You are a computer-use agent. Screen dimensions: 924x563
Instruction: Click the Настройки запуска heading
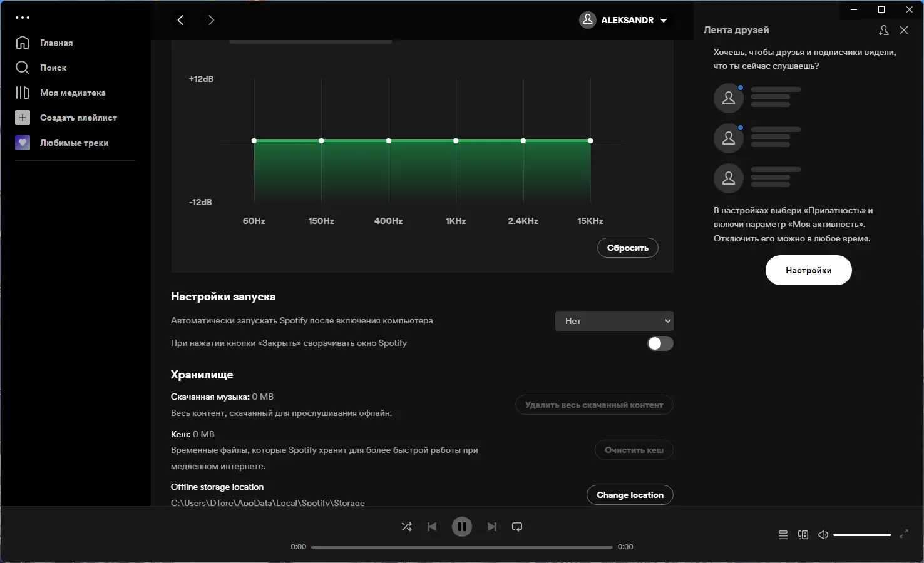pyautogui.click(x=223, y=297)
